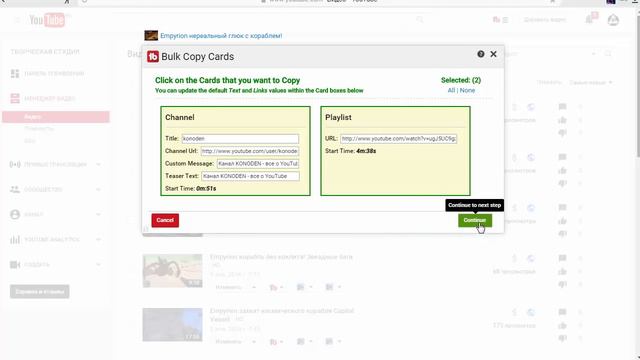Image resolution: width=640 pixels, height=360 pixels.
Task: Select the highlighted Видео sidebar item
Action: 56,117
